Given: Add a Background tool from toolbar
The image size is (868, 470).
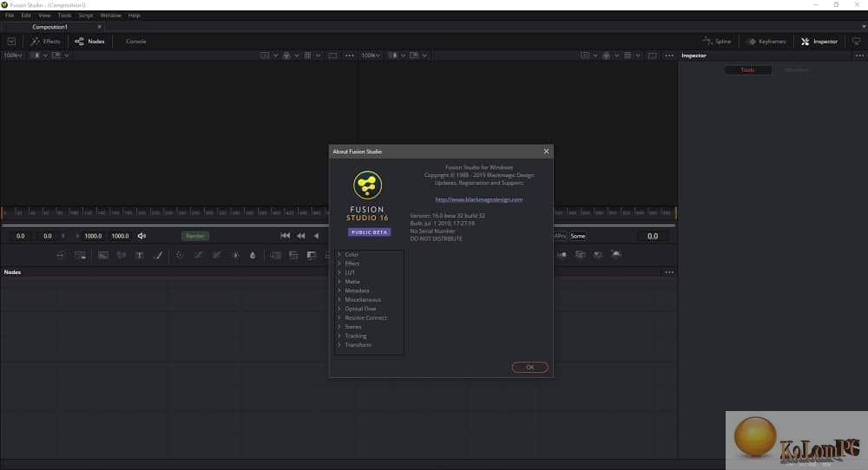Looking at the screenshot, I should click(103, 255).
